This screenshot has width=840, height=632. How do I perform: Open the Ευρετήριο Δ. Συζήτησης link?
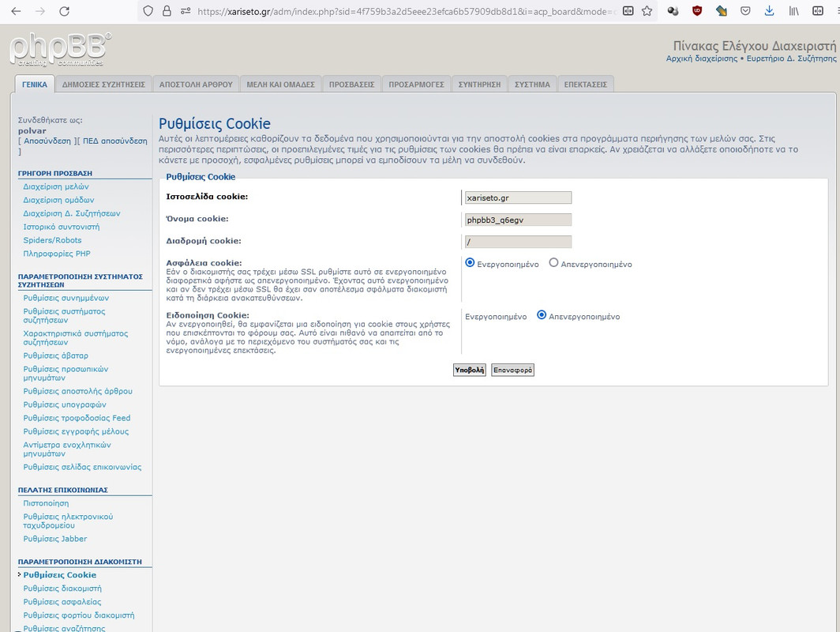(x=791, y=58)
